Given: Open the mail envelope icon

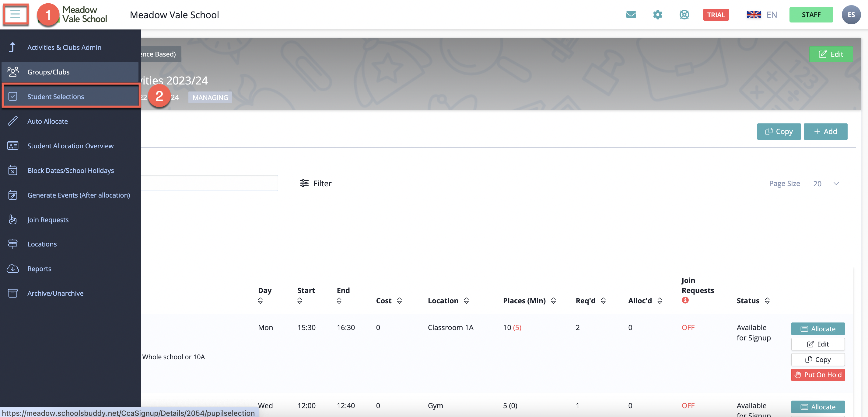Looking at the screenshot, I should [x=631, y=15].
